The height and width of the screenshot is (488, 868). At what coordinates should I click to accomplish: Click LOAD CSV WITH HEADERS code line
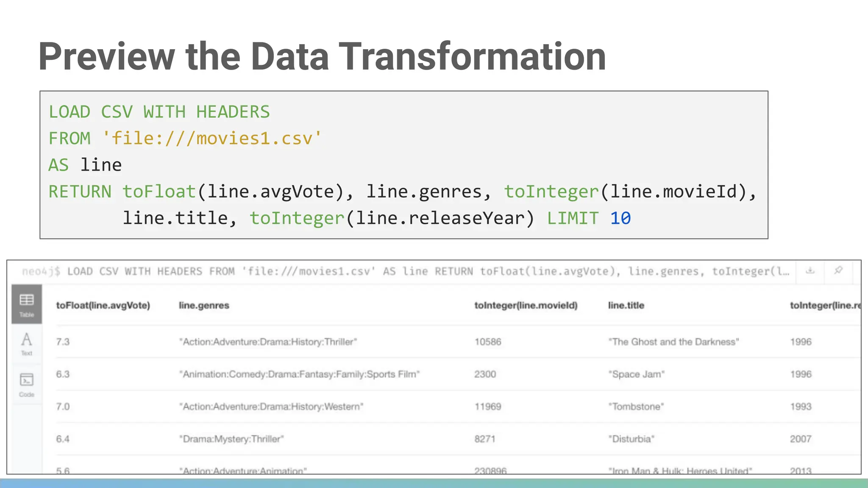[x=159, y=112]
